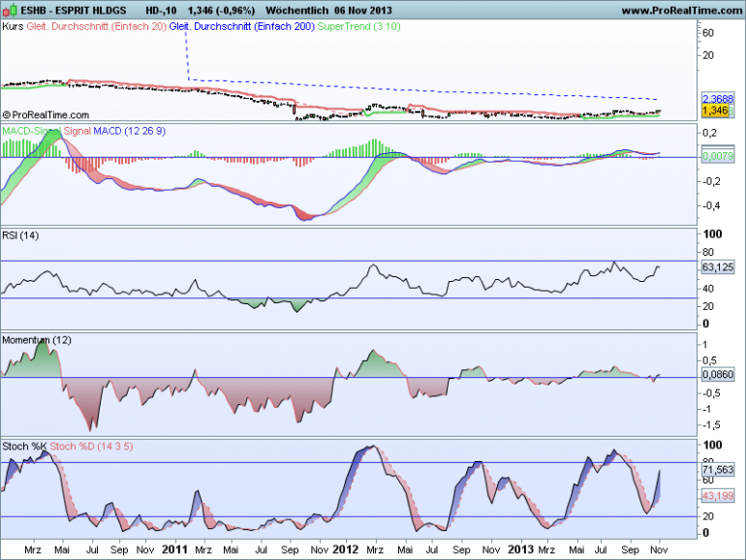Image resolution: width=746 pixels, height=560 pixels.
Task: Select the Stoch %D (14 3 5) legend
Action: click(91, 447)
